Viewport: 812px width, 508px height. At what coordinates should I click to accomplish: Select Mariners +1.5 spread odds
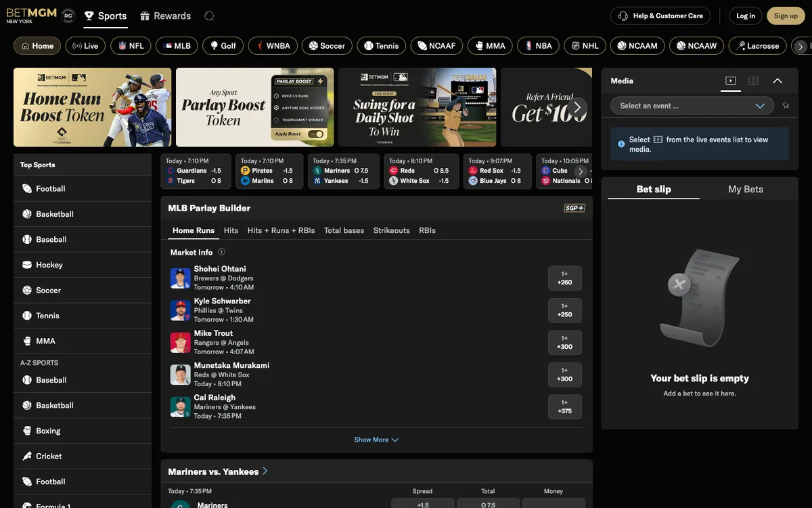[423, 503]
